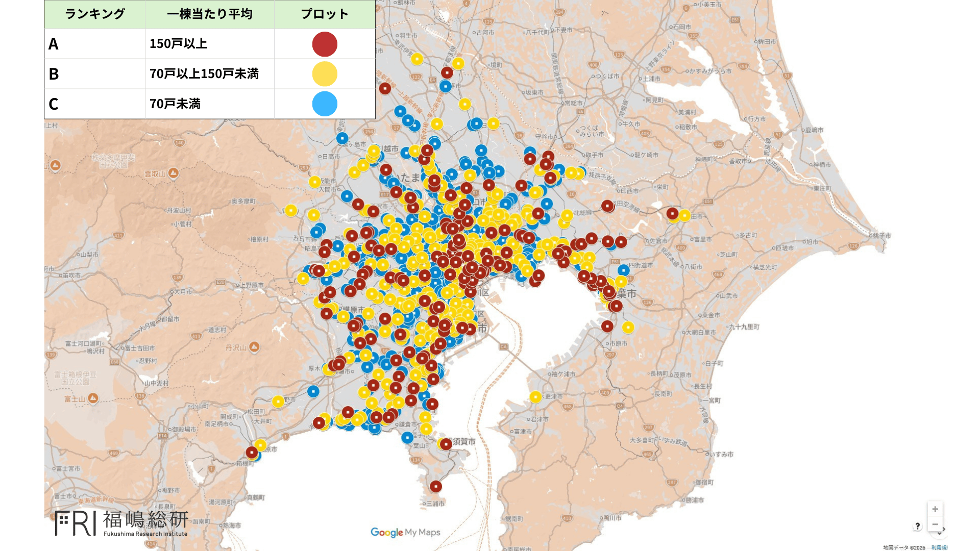Click the 雲取山 mountain peak icon
This screenshot has width=980, height=551.
(174, 173)
